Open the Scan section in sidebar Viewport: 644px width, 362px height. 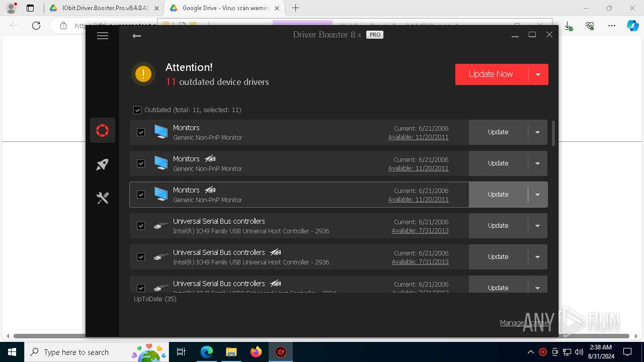pyautogui.click(x=103, y=131)
